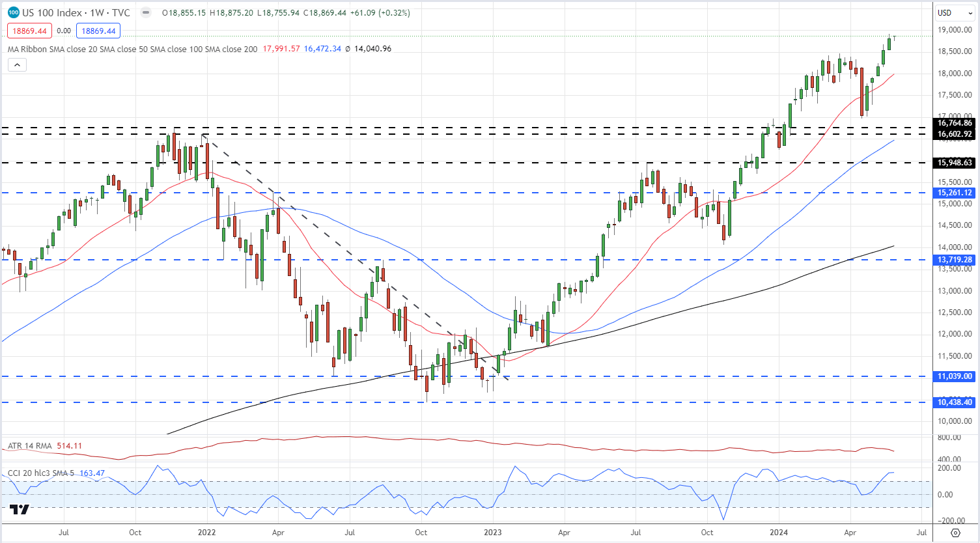This screenshot has width=980, height=543.
Task: Click the market status dash icon
Action: pos(146,12)
